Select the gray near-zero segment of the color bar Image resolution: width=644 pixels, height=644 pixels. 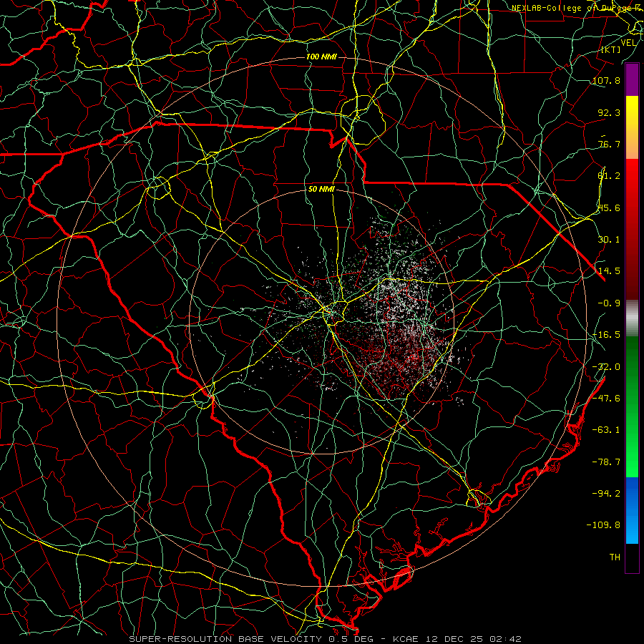(632, 318)
